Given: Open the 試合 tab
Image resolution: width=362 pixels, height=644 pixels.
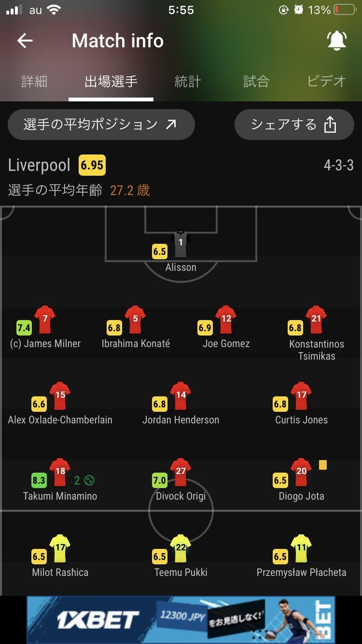Looking at the screenshot, I should click(x=256, y=82).
